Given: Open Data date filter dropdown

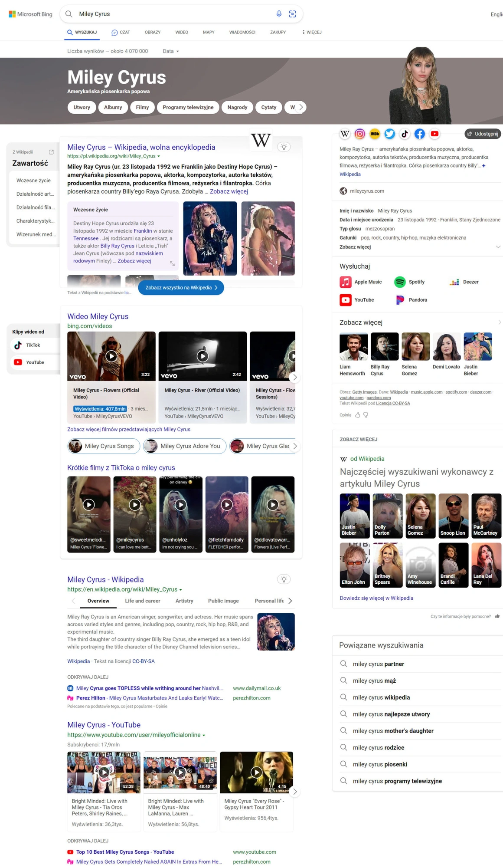Looking at the screenshot, I should [171, 51].
